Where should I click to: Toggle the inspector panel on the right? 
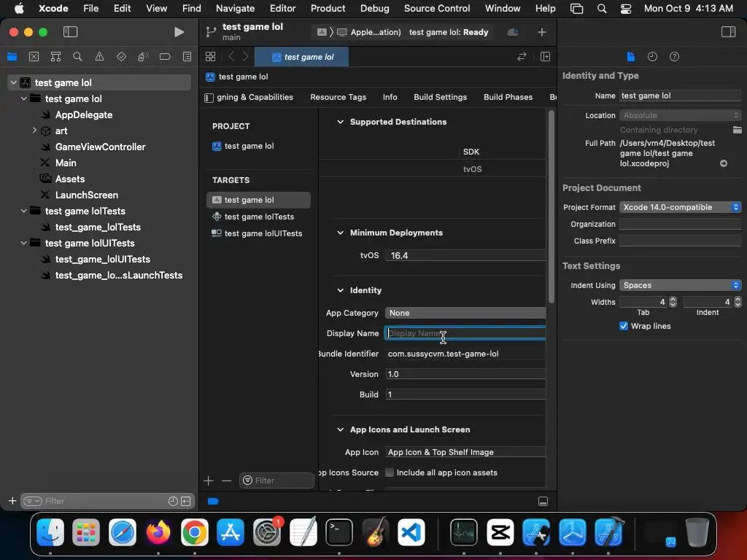click(x=728, y=32)
